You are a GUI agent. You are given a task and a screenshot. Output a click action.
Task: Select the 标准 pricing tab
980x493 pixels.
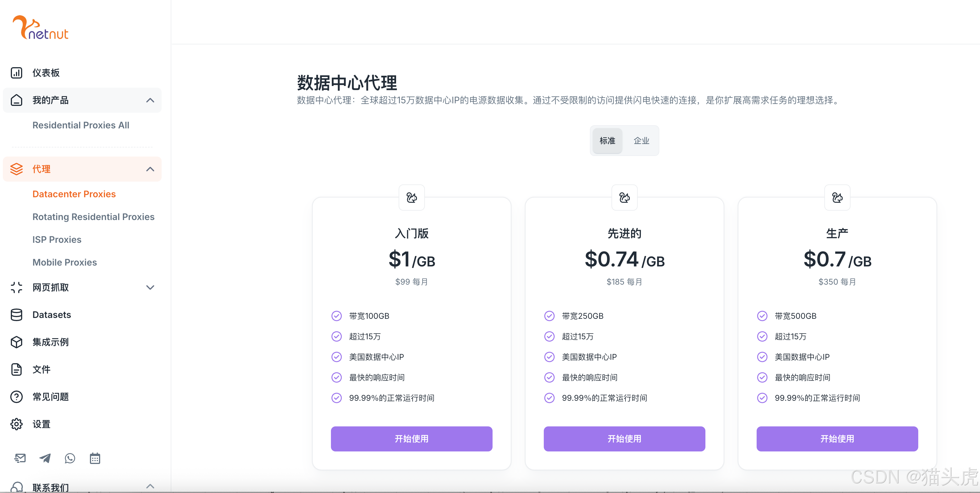point(607,141)
